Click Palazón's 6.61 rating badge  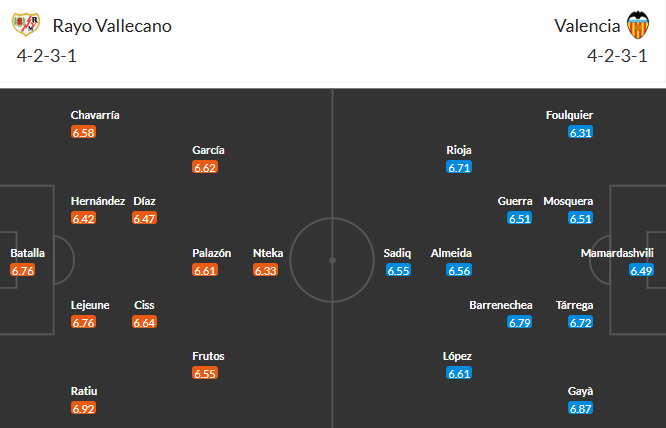(x=205, y=270)
